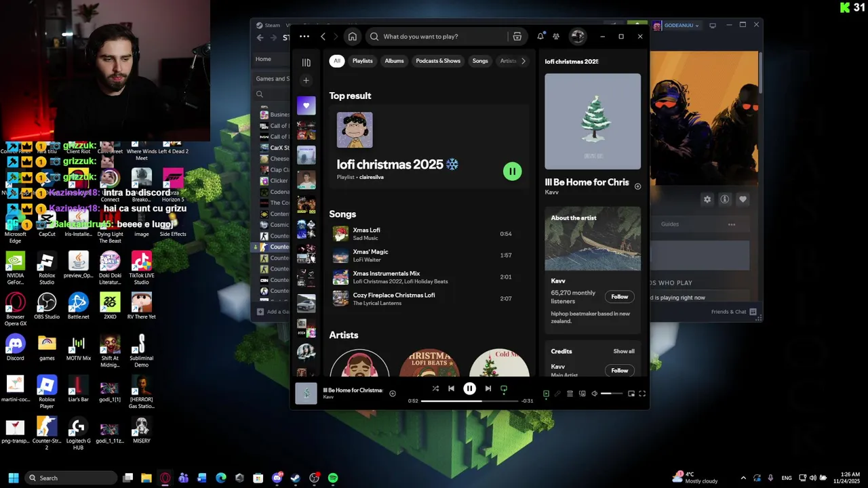Open Steam from the taskbar
The width and height of the screenshot is (868, 488).
(x=296, y=478)
